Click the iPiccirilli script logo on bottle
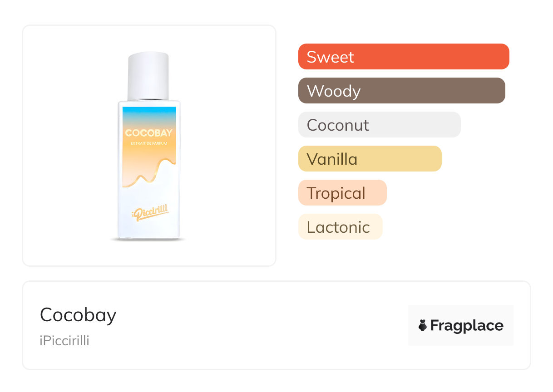The image size is (553, 392). pyautogui.click(x=149, y=212)
